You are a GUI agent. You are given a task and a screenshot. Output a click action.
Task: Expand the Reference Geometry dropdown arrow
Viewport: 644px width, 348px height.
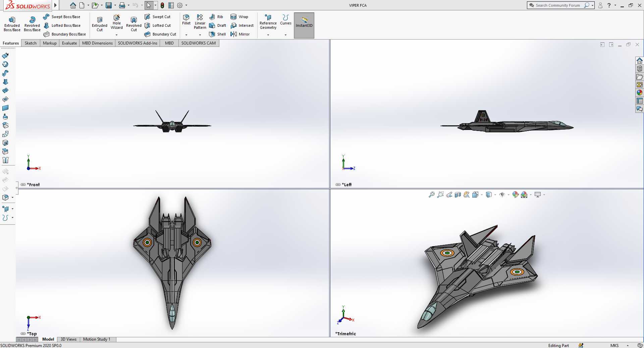[x=268, y=35]
